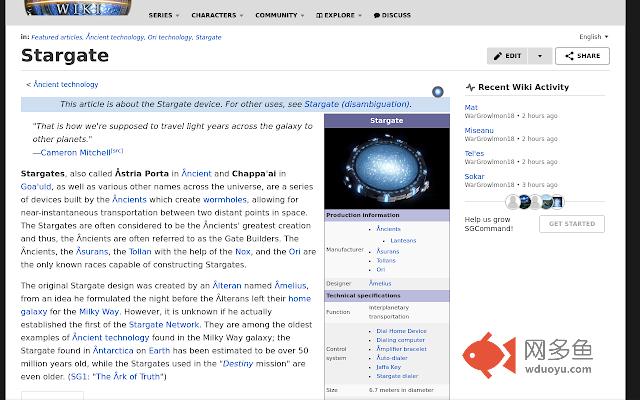The image size is (640, 400).
Task: Open the Amelius link in the article paragraph
Action: (290, 286)
